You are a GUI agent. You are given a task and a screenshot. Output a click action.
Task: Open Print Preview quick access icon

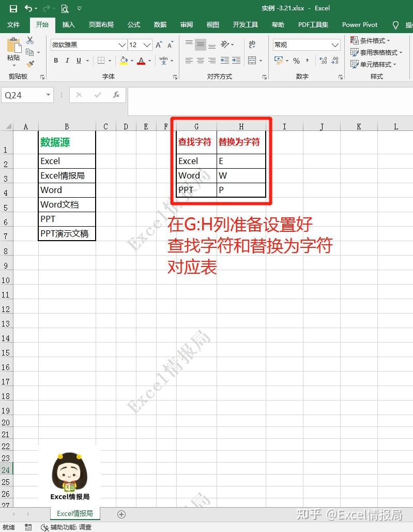coord(65,8)
